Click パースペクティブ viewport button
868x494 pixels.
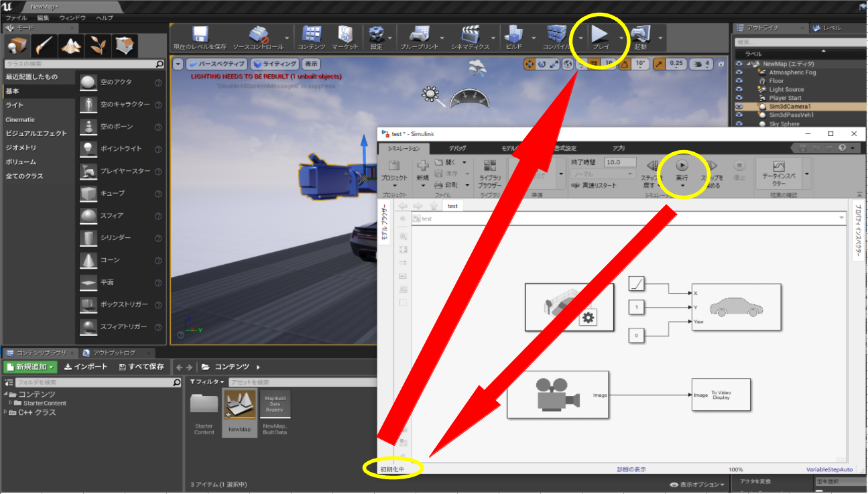click(x=216, y=64)
